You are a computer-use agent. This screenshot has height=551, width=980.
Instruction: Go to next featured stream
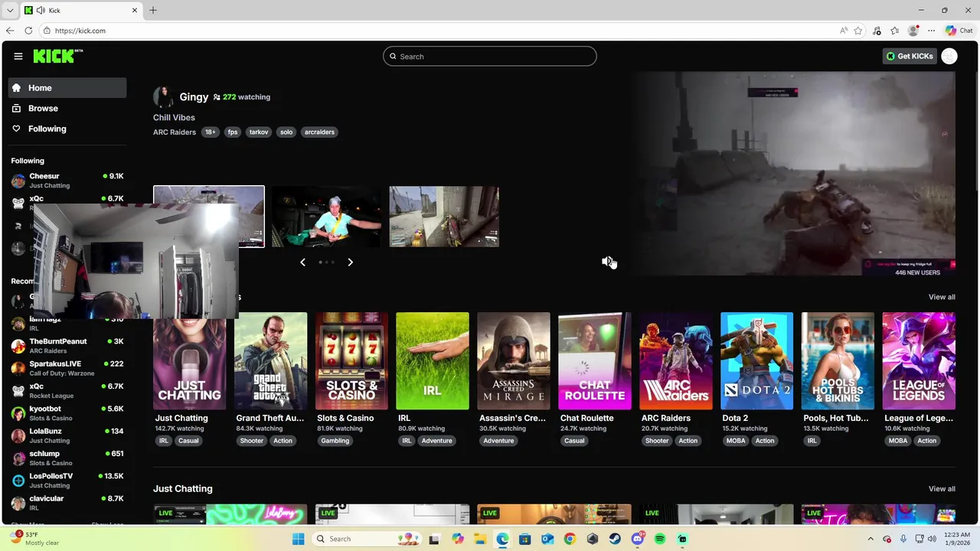coord(350,262)
